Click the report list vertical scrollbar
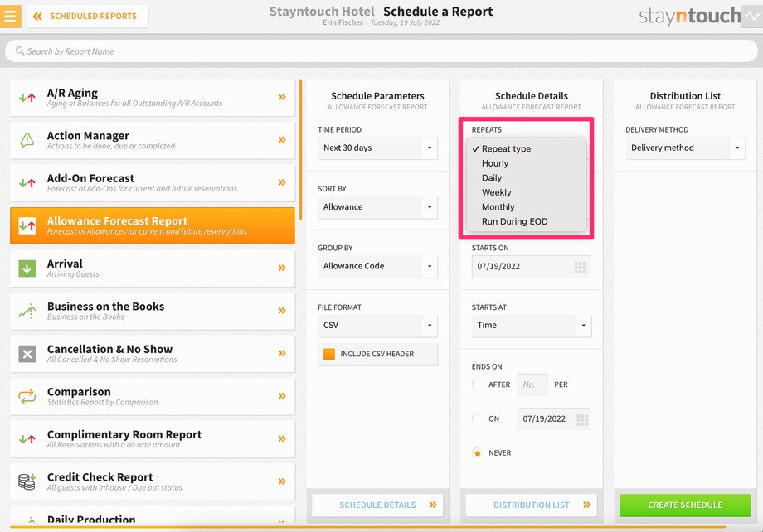 point(300,149)
